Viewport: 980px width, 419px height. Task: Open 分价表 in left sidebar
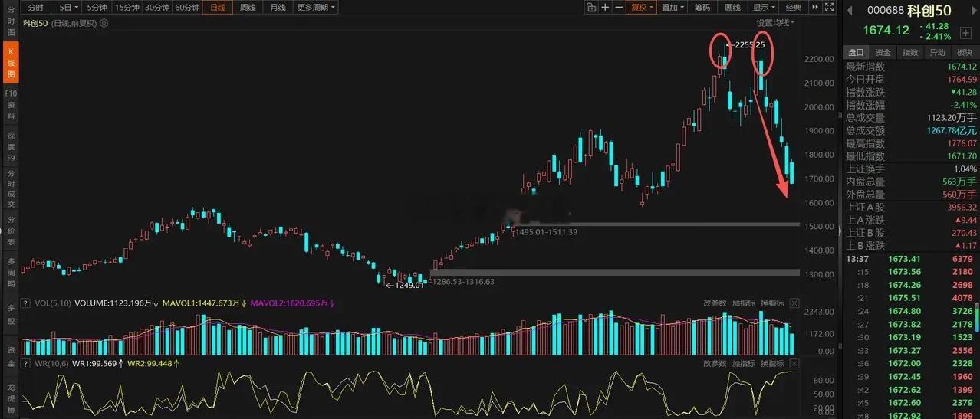pyautogui.click(x=9, y=230)
